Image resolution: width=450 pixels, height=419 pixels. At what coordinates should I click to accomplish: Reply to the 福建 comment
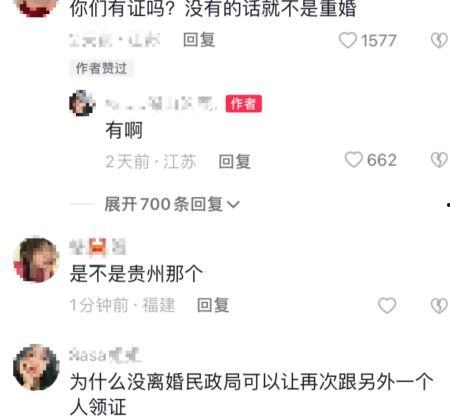(213, 305)
